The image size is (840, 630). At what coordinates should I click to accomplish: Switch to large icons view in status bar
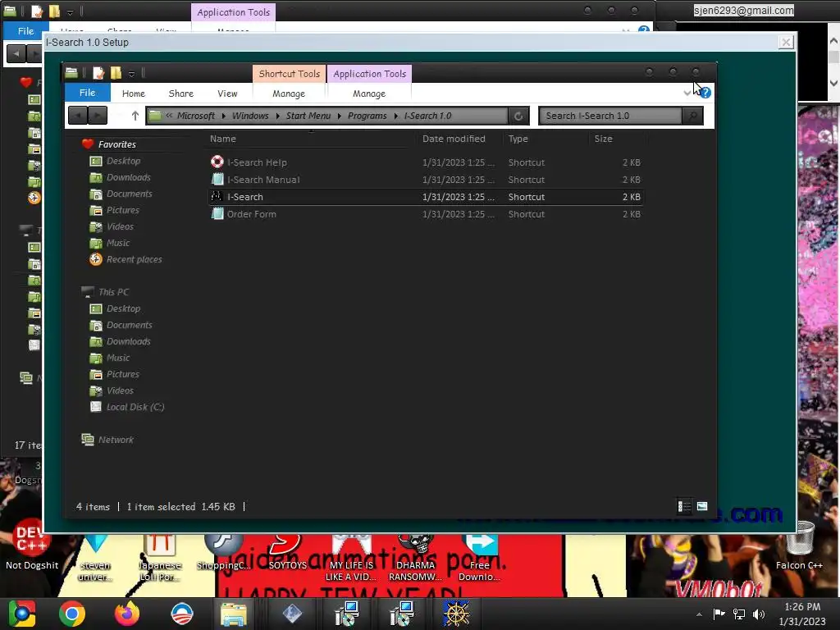(x=702, y=506)
